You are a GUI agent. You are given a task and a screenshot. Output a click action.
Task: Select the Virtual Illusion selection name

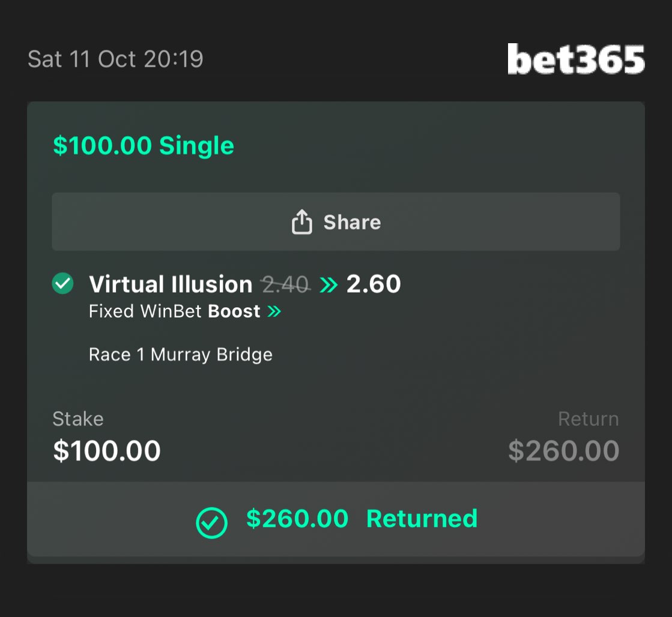171,284
